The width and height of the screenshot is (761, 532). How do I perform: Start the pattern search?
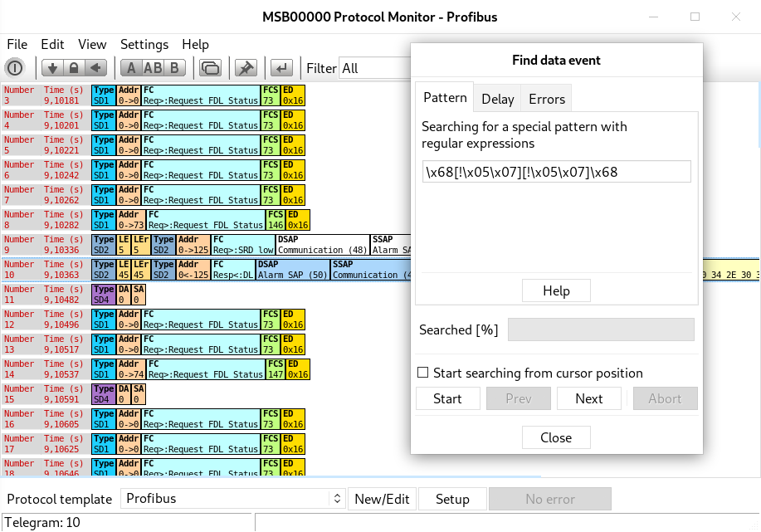coord(447,398)
